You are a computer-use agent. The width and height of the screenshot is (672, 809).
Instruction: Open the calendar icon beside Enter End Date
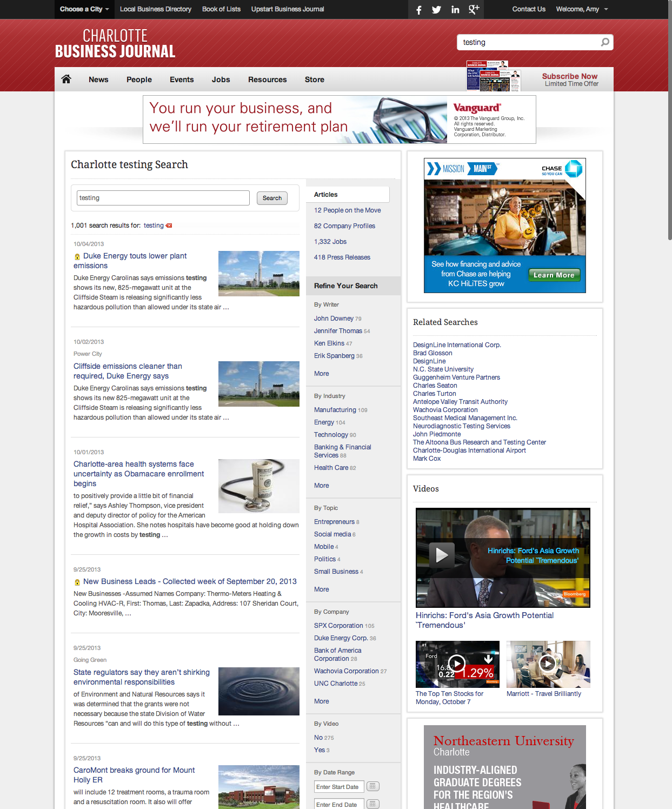(372, 804)
